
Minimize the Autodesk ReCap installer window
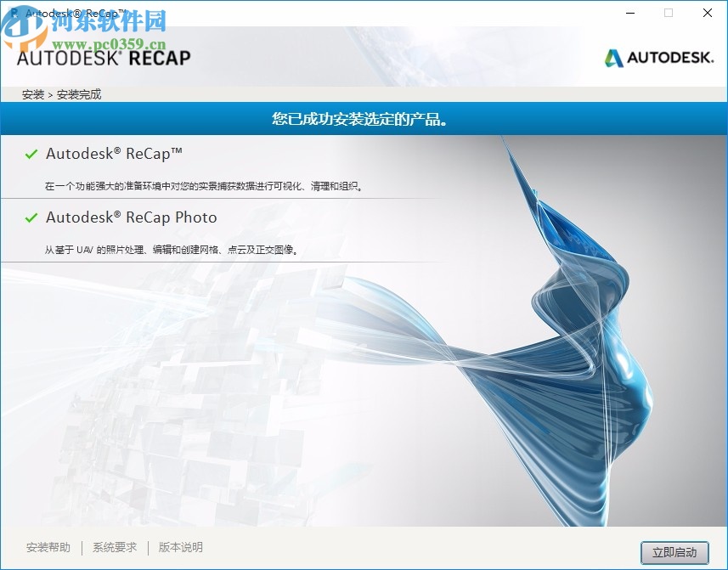629,14
